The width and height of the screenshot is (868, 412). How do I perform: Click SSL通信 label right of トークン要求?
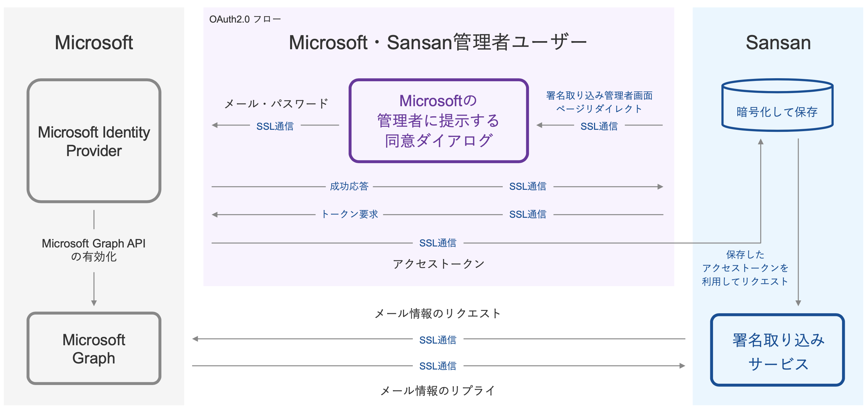point(528,214)
